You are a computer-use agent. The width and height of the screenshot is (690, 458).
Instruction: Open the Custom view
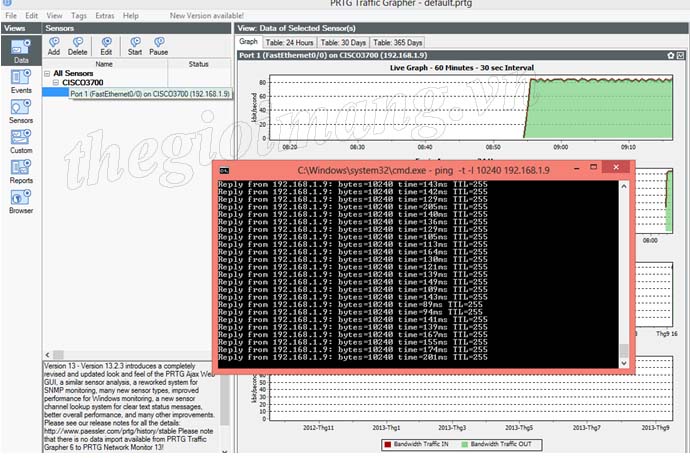coord(21,141)
